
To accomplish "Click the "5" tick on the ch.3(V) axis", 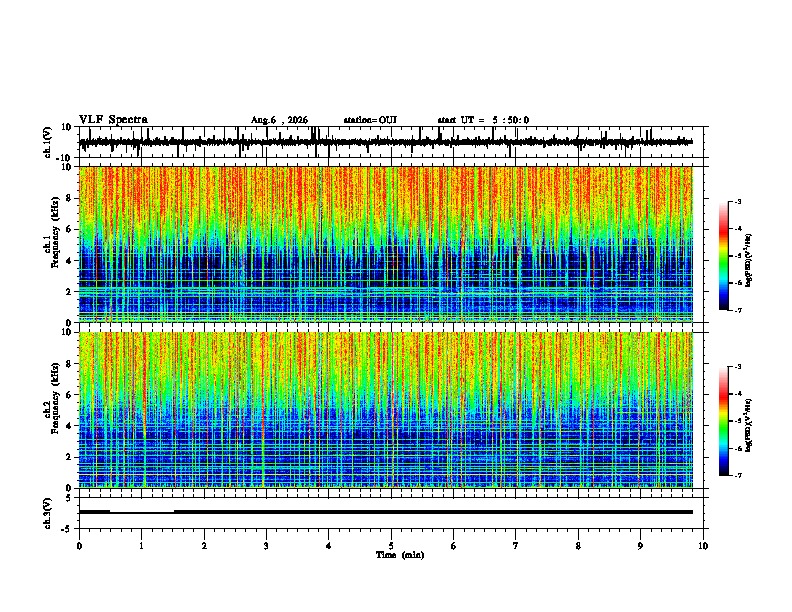I will [x=69, y=498].
